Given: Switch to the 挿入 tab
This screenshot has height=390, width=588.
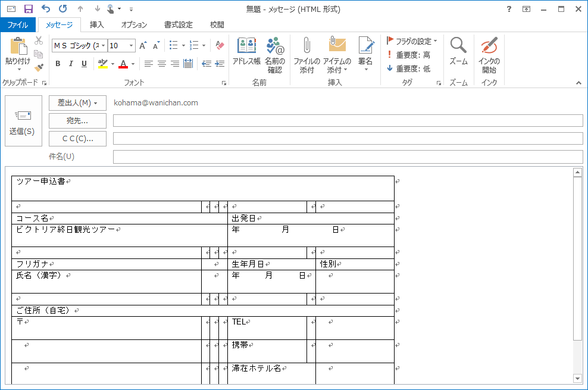Looking at the screenshot, I should pos(96,25).
